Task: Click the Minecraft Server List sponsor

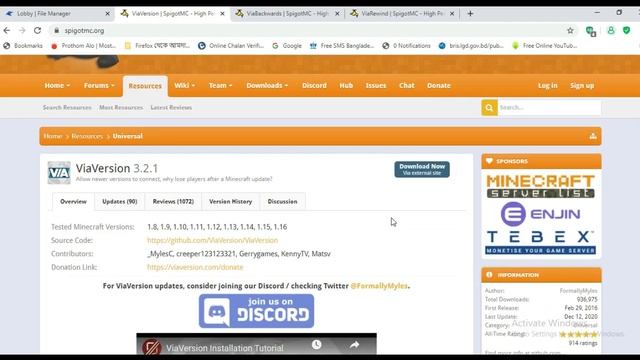Action: click(540, 187)
